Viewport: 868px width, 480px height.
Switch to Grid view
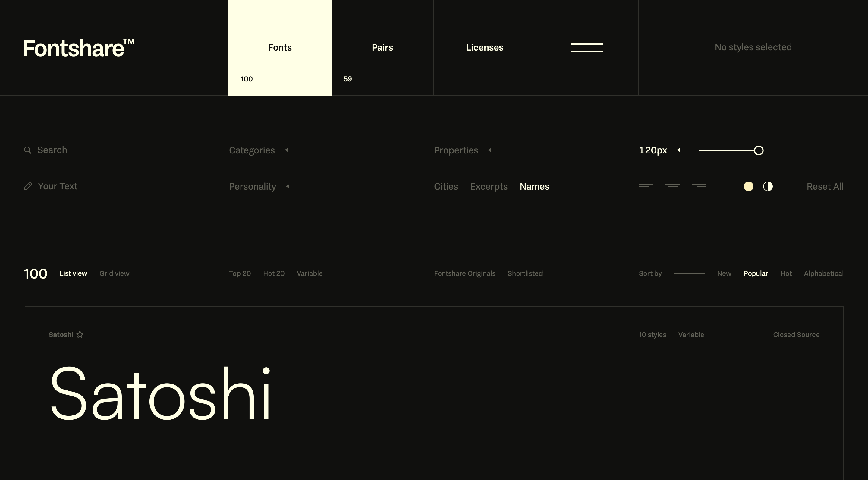[114, 273]
